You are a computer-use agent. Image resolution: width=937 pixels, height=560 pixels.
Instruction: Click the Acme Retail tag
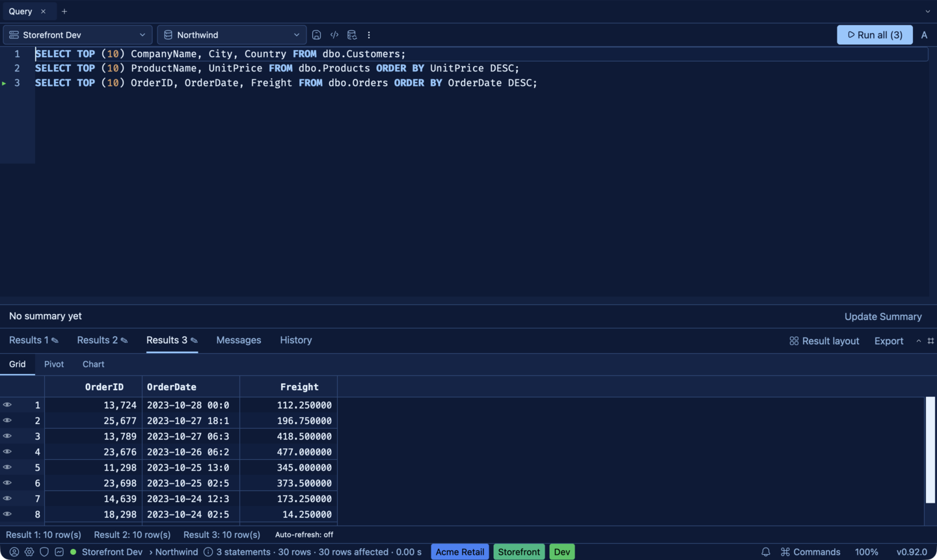460,552
